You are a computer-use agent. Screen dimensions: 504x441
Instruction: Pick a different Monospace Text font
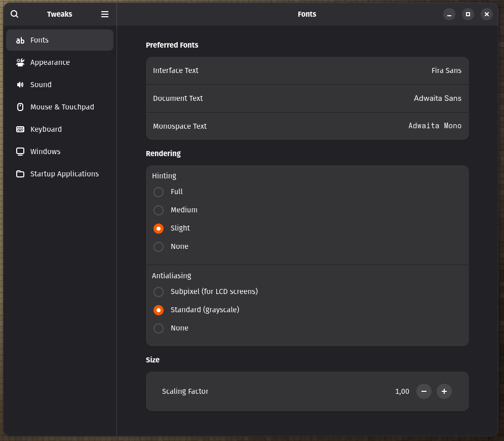point(307,126)
